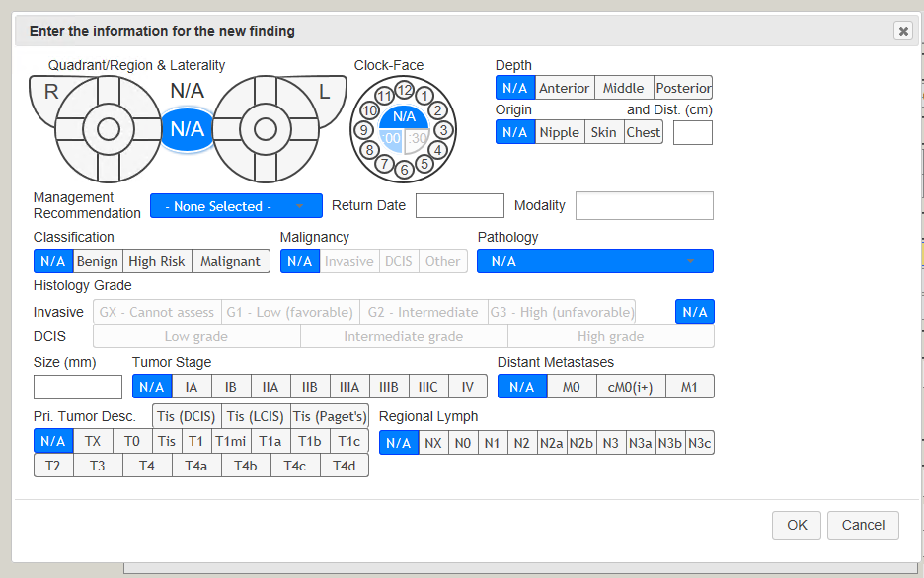The image size is (924, 578).
Task: Open the Management Recommendation dropdown
Action: [x=236, y=205]
